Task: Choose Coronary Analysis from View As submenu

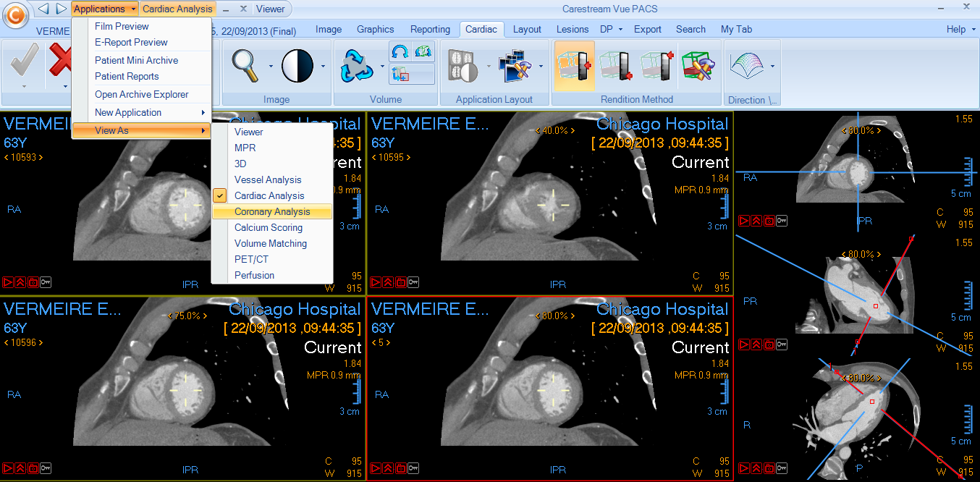Action: point(272,211)
